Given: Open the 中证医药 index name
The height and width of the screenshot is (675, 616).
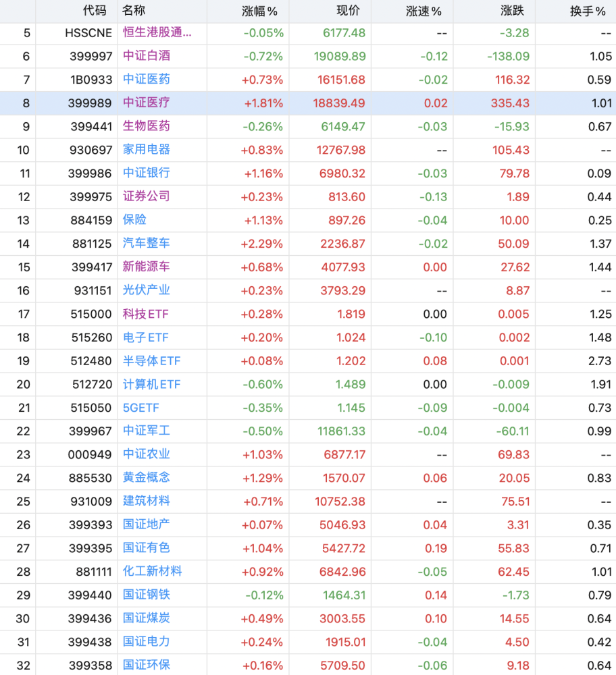Looking at the screenshot, I should [147, 80].
